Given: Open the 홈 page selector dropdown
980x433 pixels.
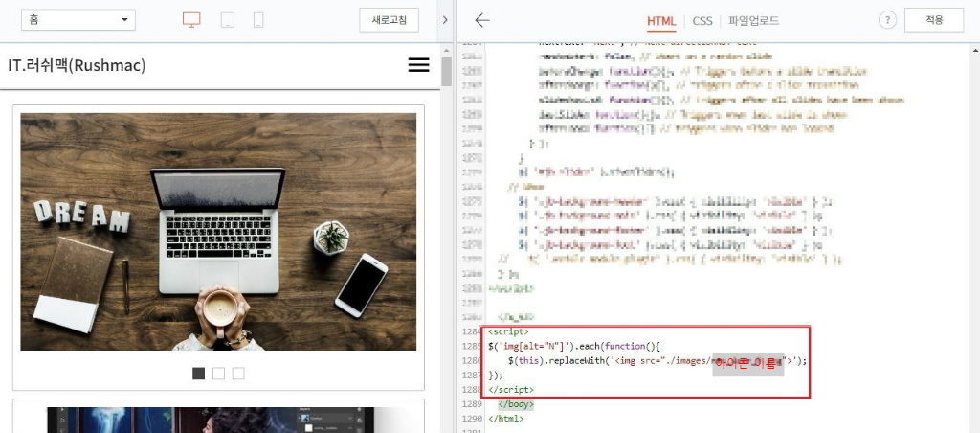Looking at the screenshot, I should coord(78,19).
